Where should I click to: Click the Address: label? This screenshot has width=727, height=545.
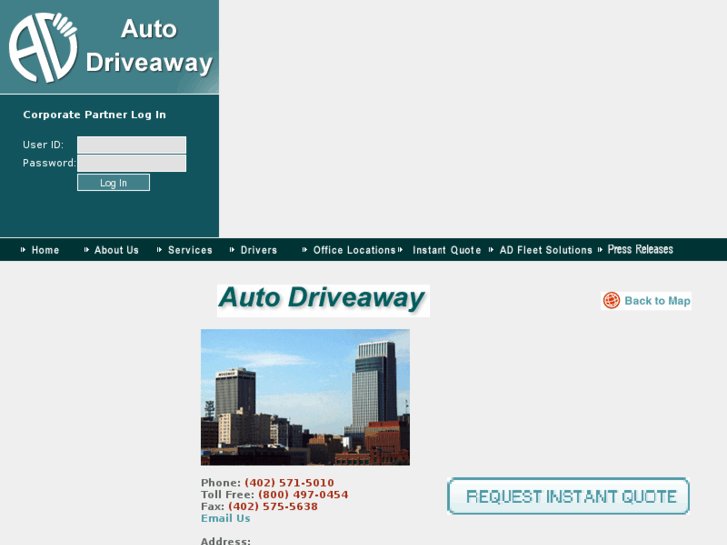tap(226, 541)
